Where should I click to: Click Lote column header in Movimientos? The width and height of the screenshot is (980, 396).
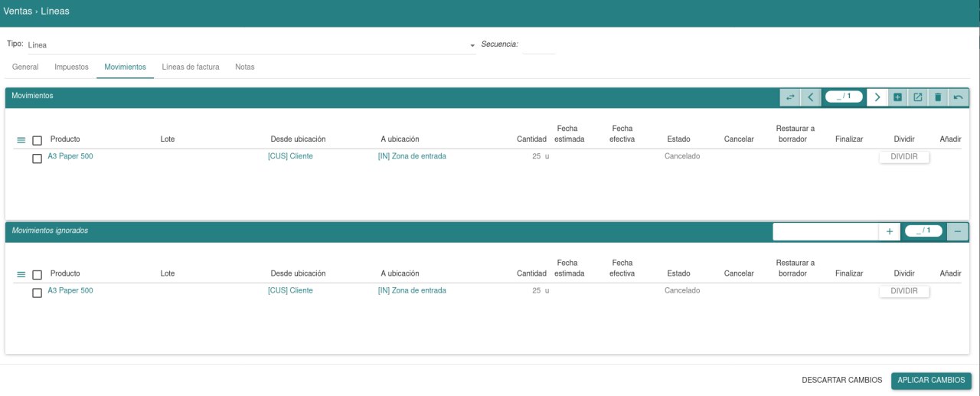(168, 139)
